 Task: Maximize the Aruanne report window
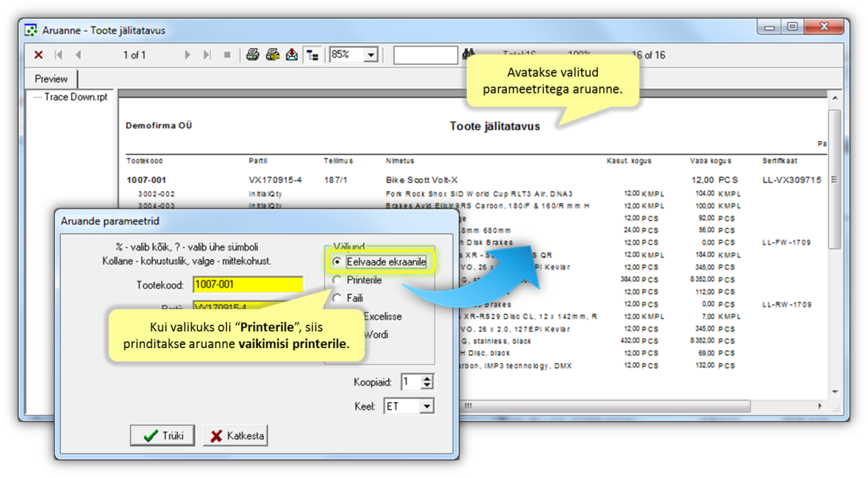[792, 27]
